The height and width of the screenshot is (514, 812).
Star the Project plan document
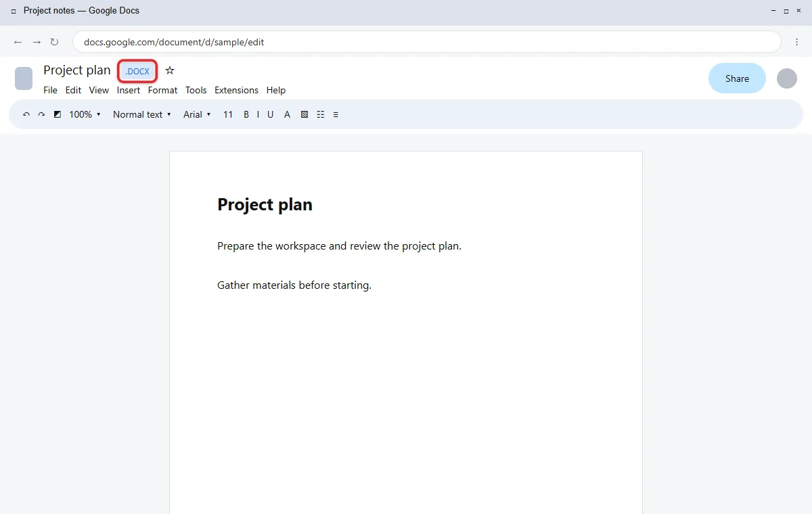(x=170, y=70)
